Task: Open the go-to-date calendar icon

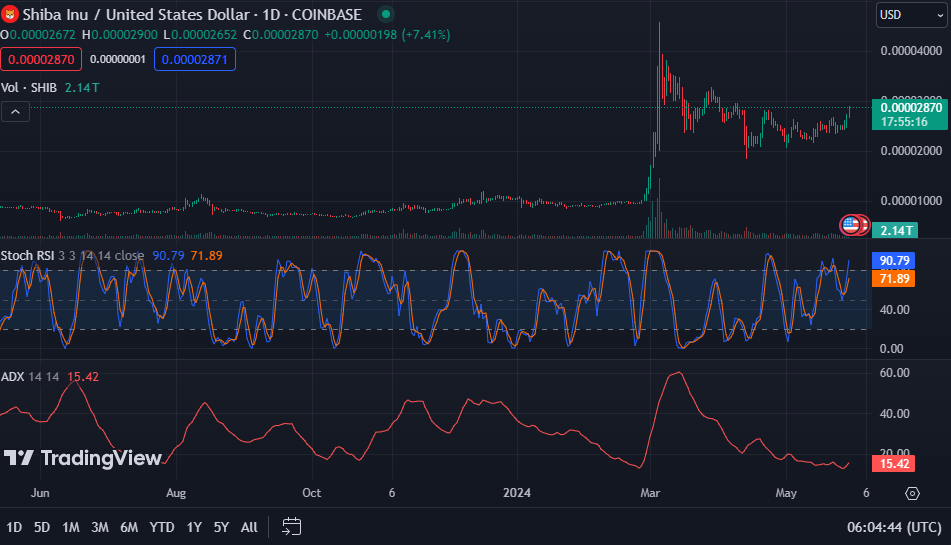Action: [x=292, y=526]
